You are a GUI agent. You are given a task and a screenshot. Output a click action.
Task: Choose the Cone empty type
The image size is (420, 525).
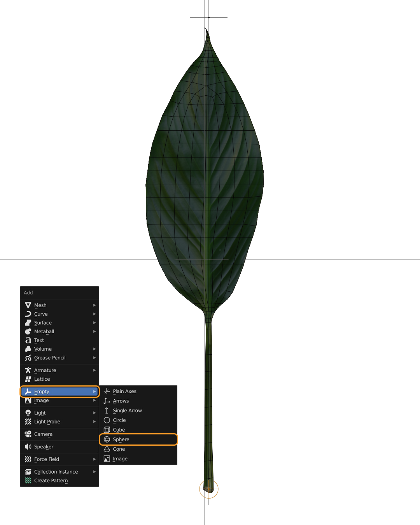pyautogui.click(x=119, y=449)
